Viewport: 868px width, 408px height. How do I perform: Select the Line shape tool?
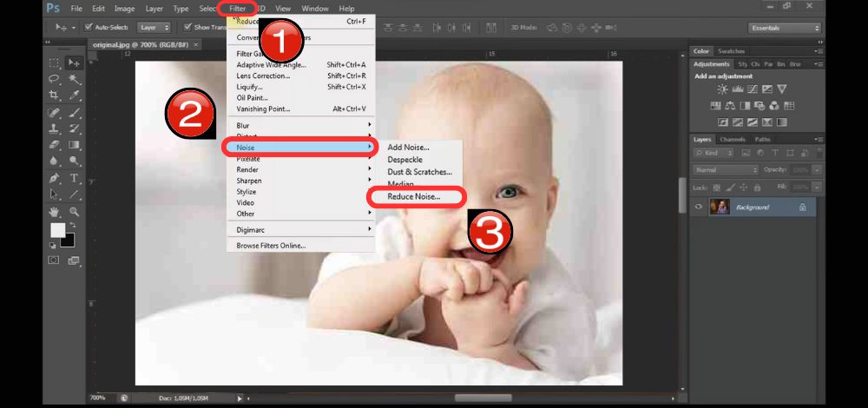[74, 194]
